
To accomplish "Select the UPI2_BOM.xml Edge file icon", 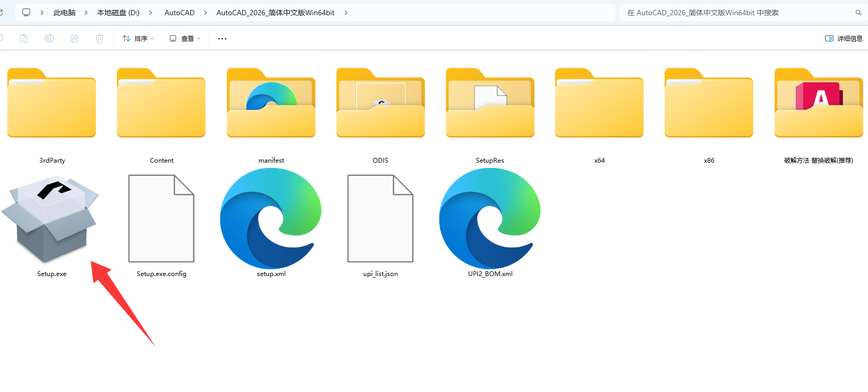I will tap(490, 218).
